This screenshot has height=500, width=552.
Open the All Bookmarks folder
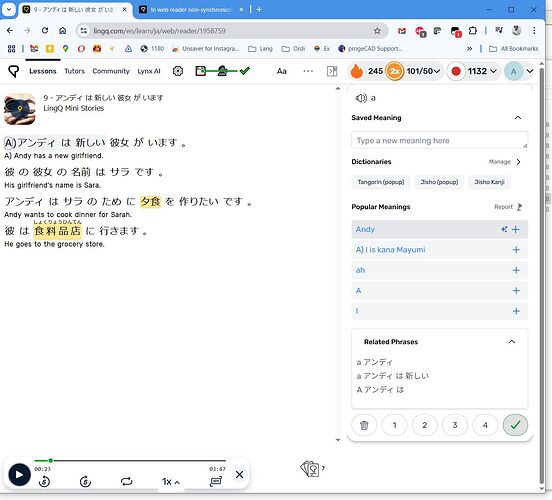(514, 49)
